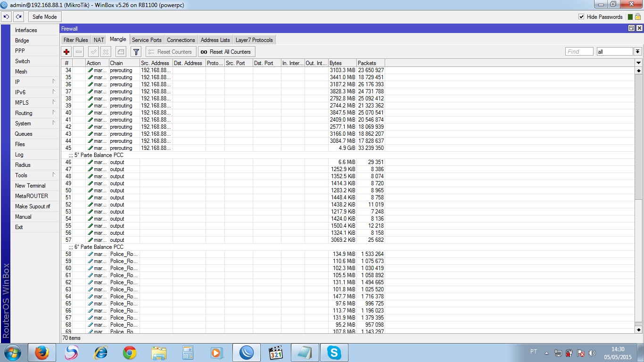The height and width of the screenshot is (362, 644).
Task: Sort rules by the Packets column header
Action: coord(371,63)
